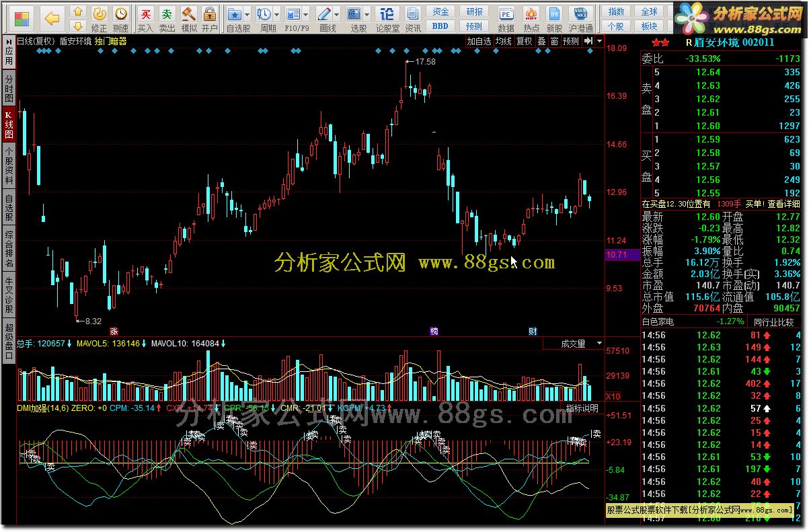
Task: Click the sidebar toggle icon above 应用
Action: point(8,41)
